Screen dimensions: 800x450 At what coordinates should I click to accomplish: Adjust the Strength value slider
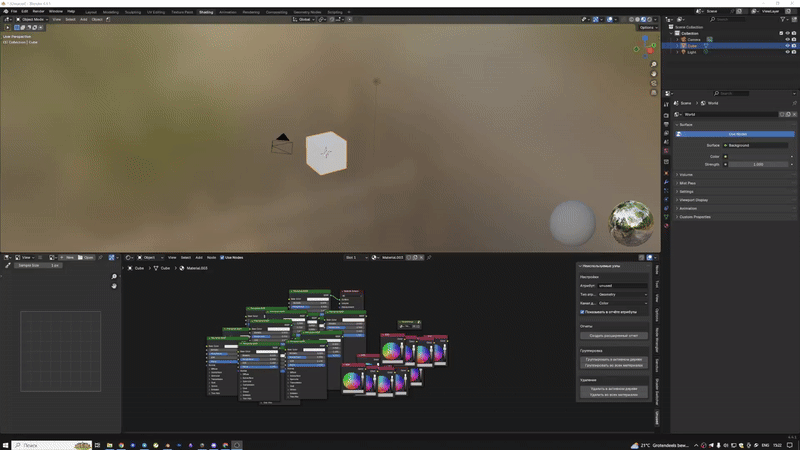pos(757,164)
